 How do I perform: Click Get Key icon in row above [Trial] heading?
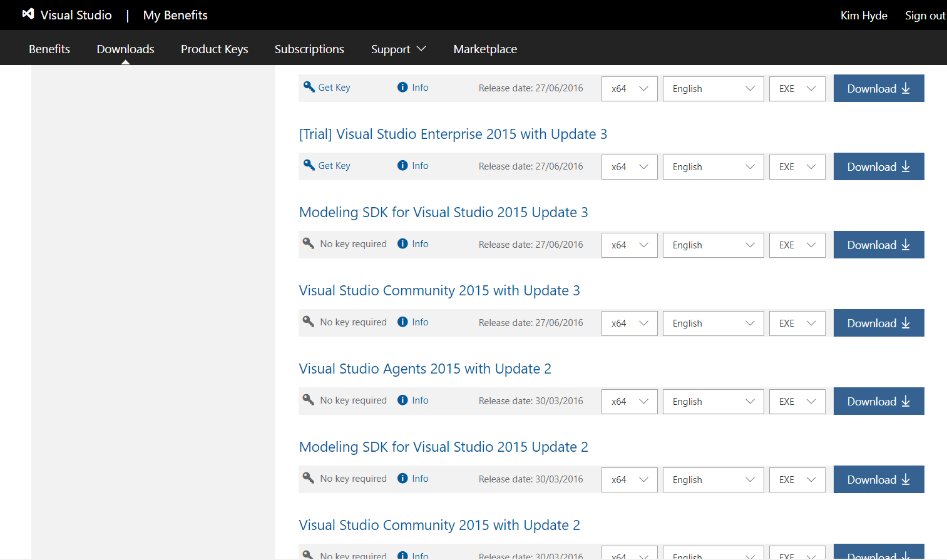click(x=309, y=86)
